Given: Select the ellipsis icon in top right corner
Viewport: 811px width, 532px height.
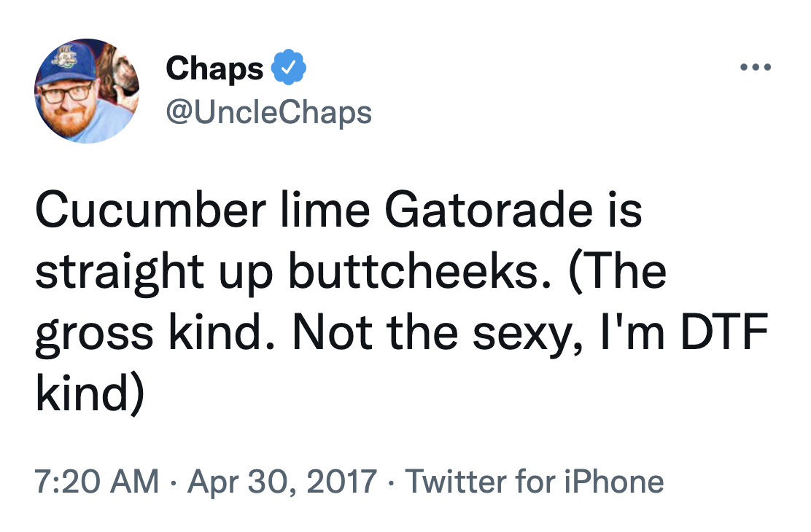Looking at the screenshot, I should click(756, 66).
